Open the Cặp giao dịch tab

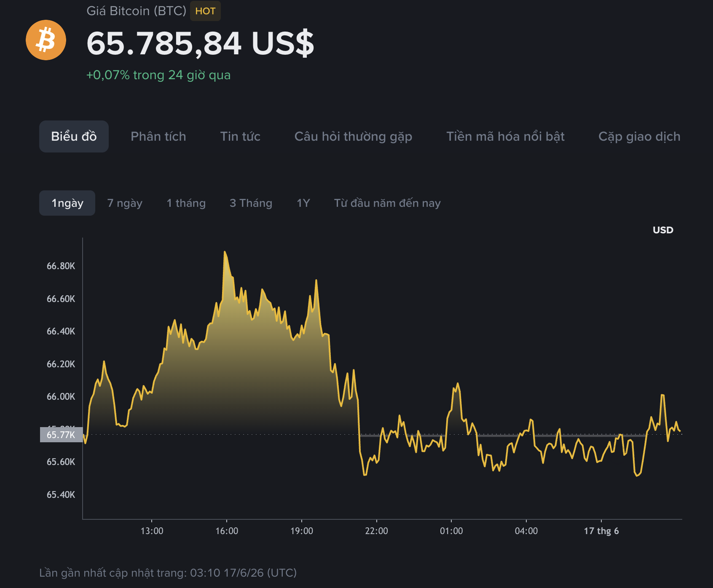[639, 136]
